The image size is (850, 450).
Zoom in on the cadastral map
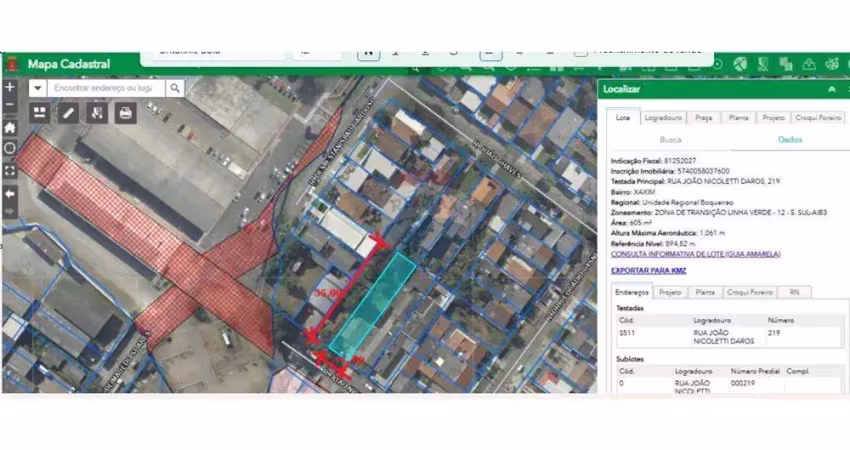(10, 87)
